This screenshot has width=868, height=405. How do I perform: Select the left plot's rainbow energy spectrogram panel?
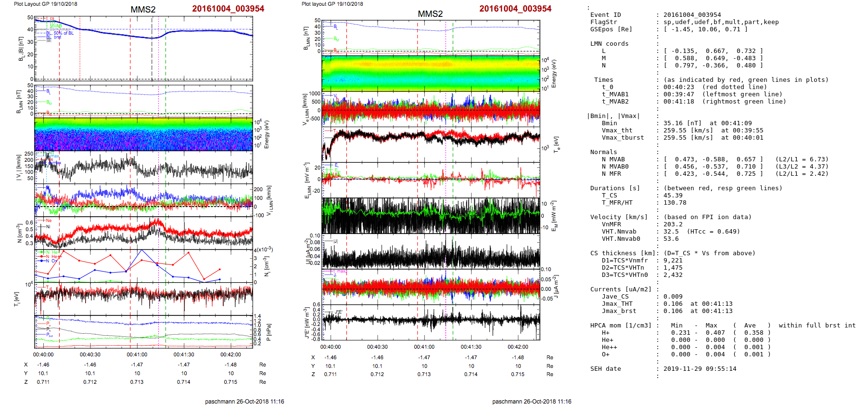(143, 134)
